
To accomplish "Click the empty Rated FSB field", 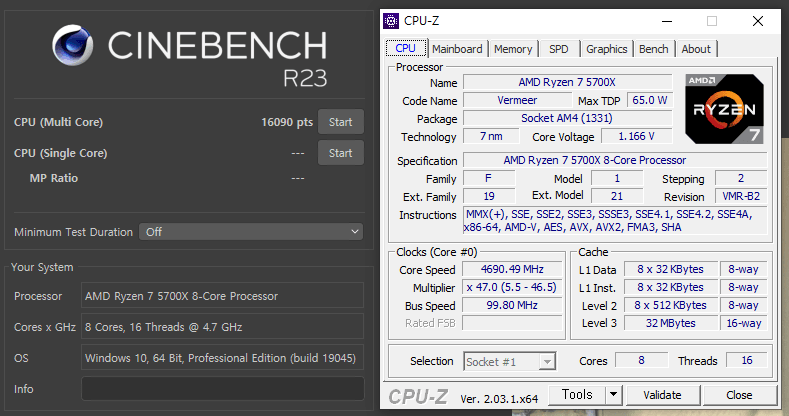I will coord(512,323).
